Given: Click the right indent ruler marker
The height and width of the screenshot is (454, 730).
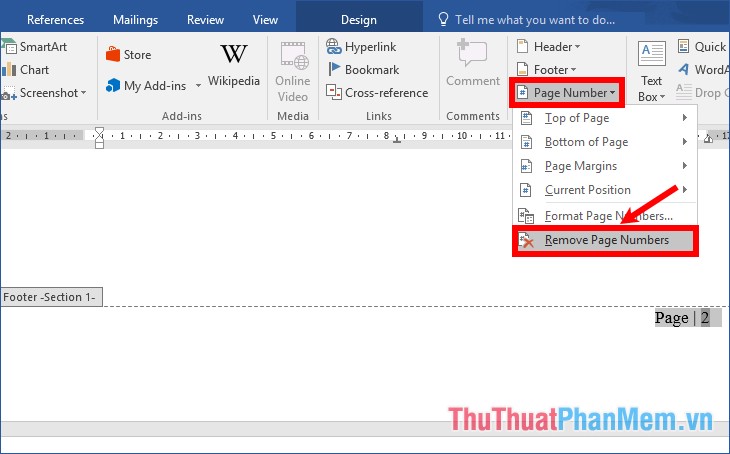Looking at the screenshot, I should (708, 139).
